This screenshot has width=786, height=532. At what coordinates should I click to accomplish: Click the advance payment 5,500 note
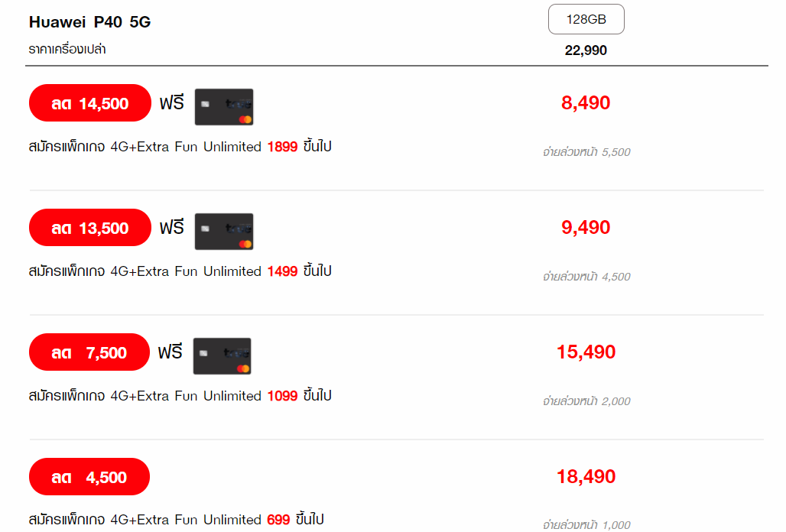click(x=586, y=152)
